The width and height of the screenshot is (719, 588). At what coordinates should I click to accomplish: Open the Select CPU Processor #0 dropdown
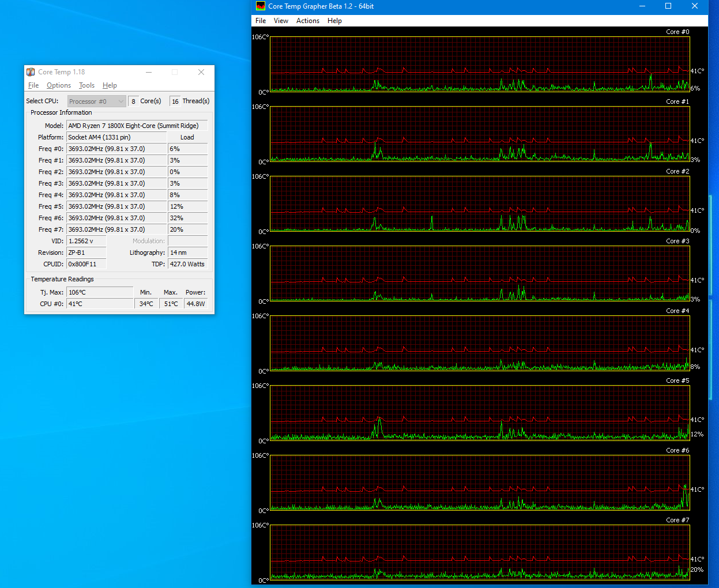coord(96,101)
